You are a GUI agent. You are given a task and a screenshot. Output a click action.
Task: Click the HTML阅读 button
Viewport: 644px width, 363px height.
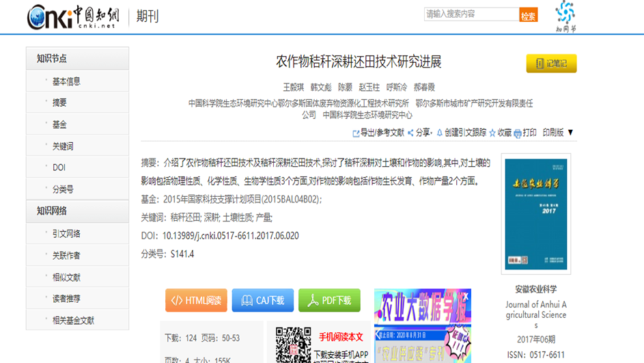point(196,301)
